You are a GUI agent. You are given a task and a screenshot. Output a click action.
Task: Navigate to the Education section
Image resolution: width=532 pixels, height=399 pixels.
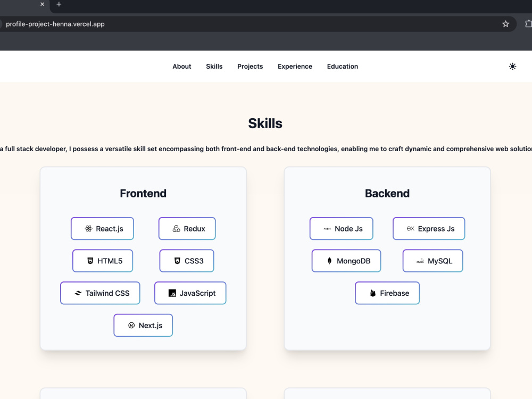pos(342,66)
